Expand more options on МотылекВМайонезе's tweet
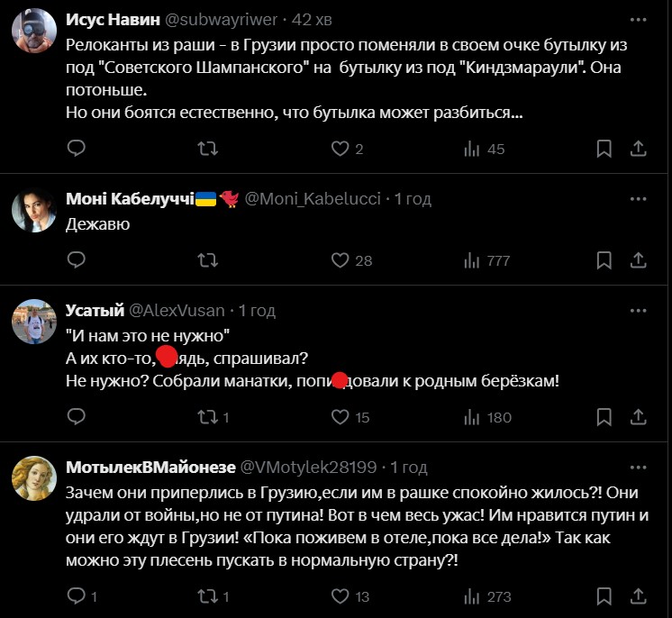The image size is (672, 618). [640, 467]
